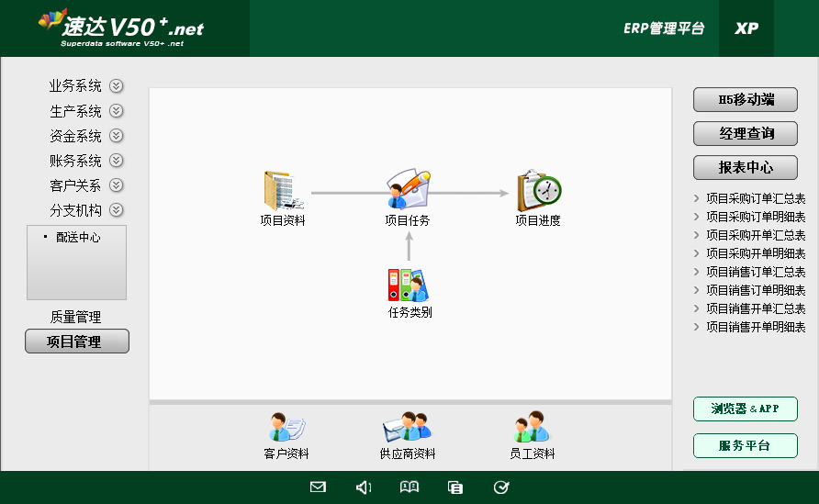Open the 服务平台 button
Screen dimensions: 819x504
[746, 445]
